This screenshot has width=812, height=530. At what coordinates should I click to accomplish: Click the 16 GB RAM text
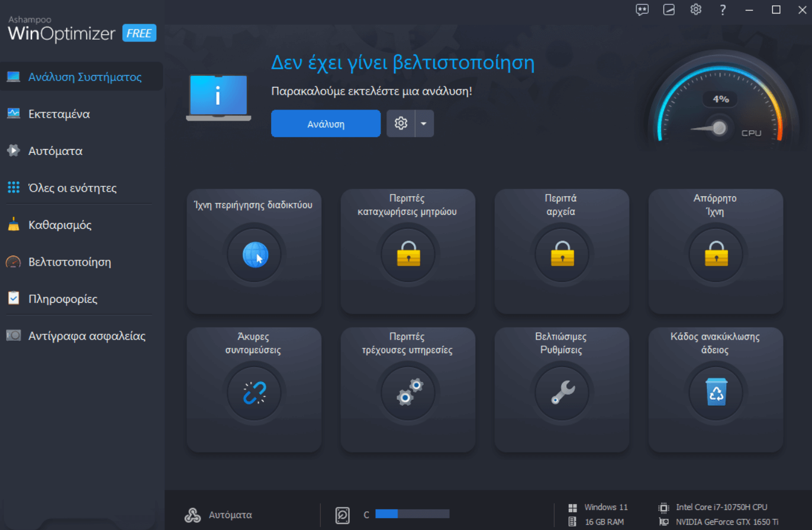pos(604,522)
